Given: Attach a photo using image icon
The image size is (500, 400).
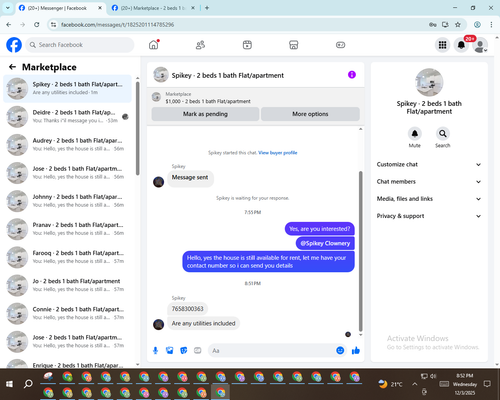Looking at the screenshot, I should pos(169,350).
